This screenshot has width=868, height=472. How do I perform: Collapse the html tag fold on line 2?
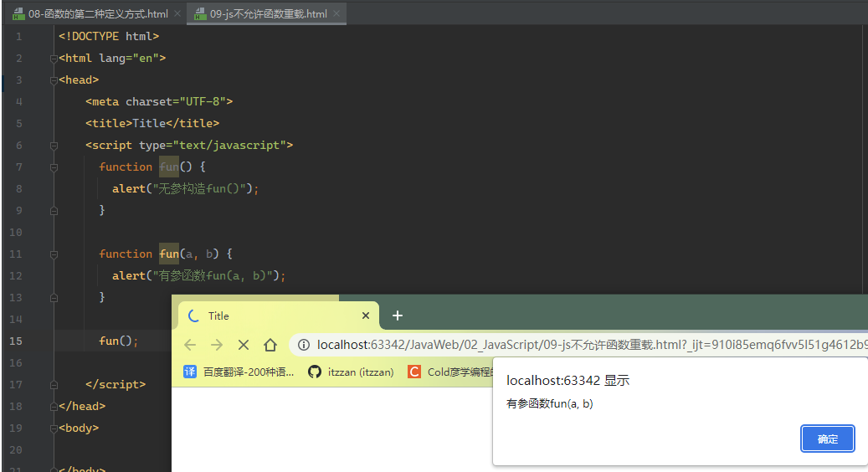point(54,58)
